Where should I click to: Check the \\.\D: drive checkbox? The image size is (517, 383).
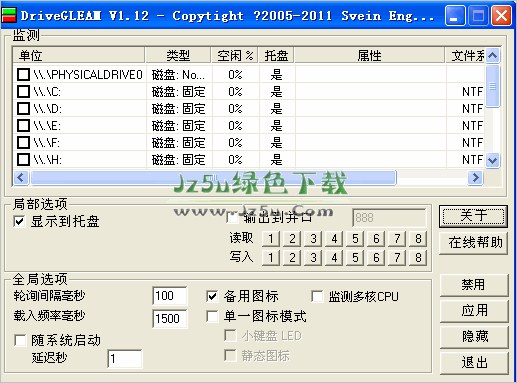23,108
